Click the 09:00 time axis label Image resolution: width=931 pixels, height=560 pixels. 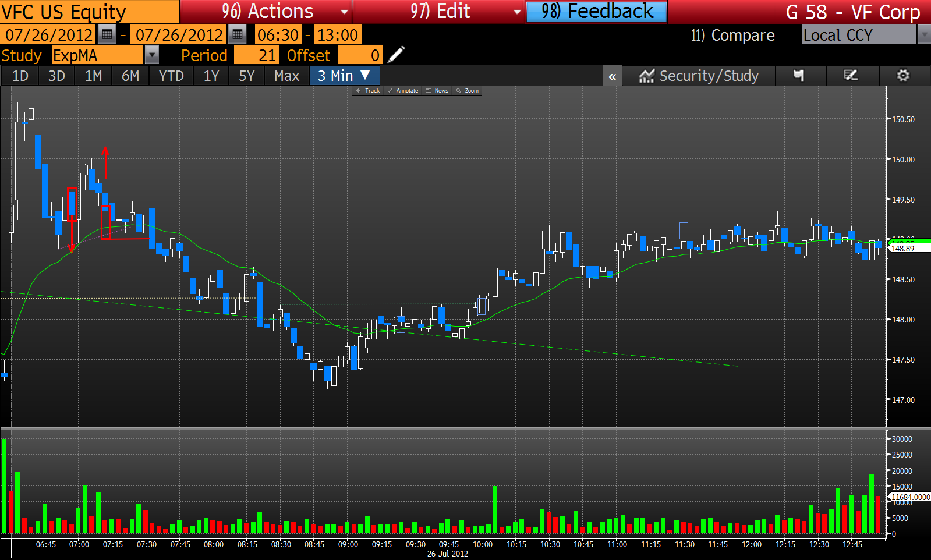tap(348, 544)
